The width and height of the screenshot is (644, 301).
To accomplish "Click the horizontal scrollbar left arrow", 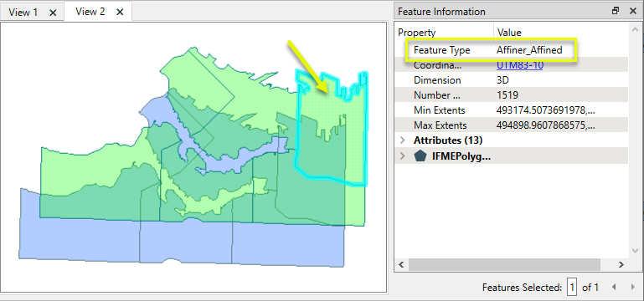I will coord(402,264).
